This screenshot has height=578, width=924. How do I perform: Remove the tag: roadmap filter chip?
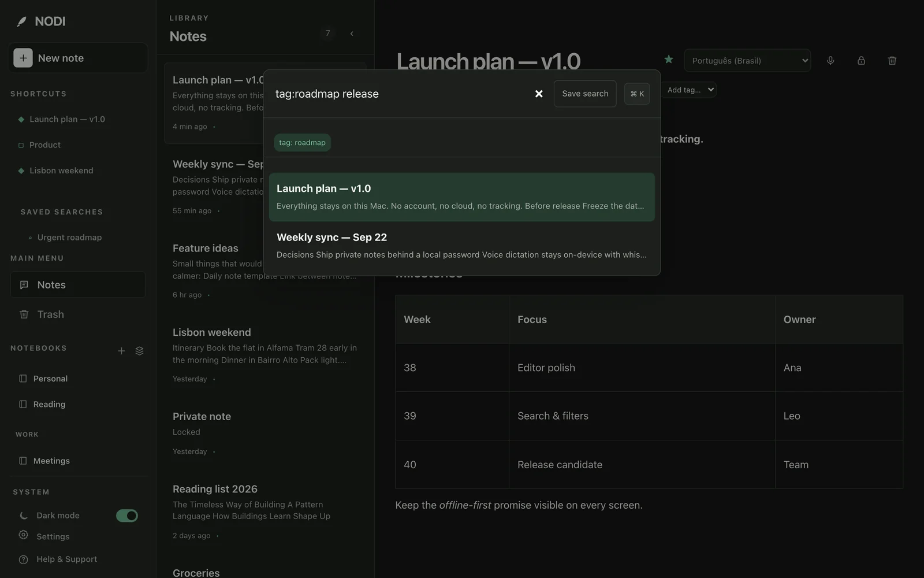point(302,143)
